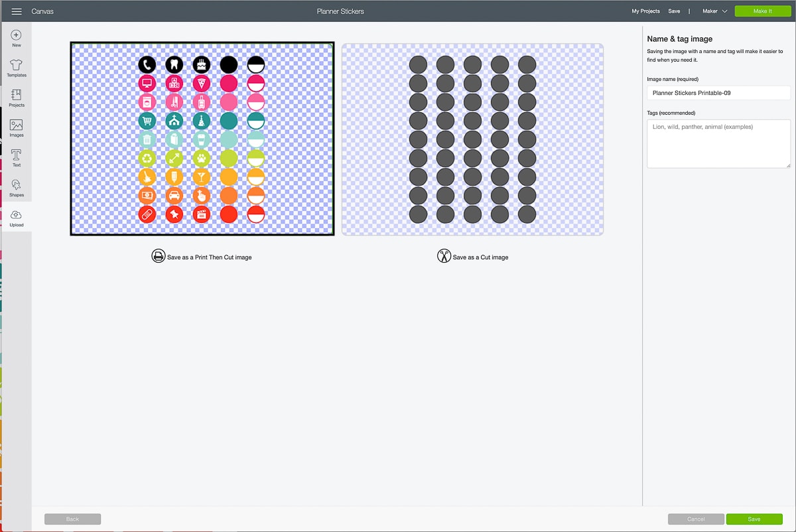Open the hamburger menu icon
The width and height of the screenshot is (796, 532).
click(x=17, y=11)
